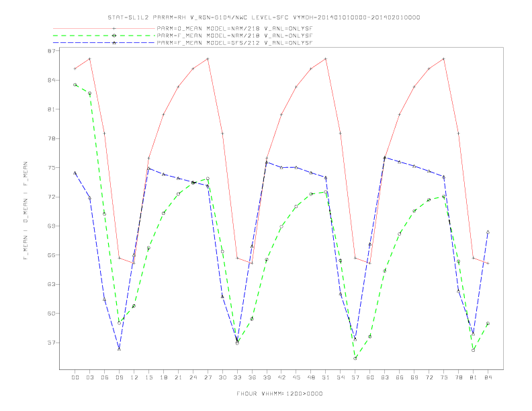
Task: Click the green dashed legend line sample
Action: [x=104, y=36]
